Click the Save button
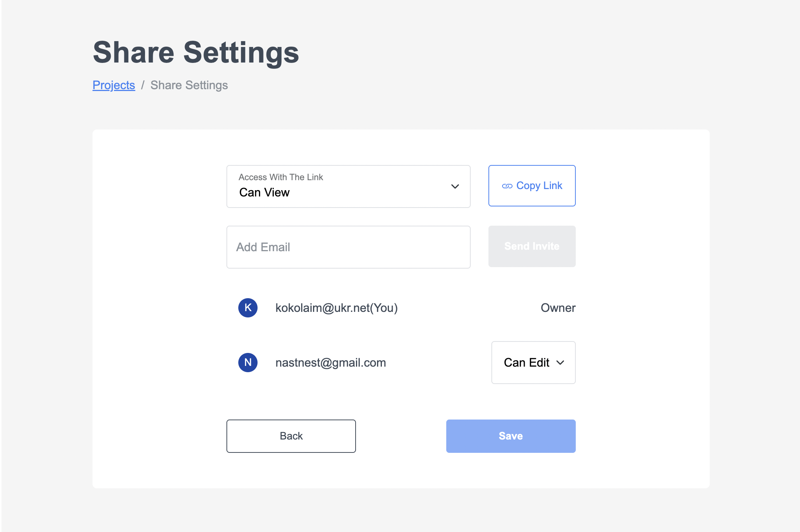The height and width of the screenshot is (532, 800). pos(511,436)
